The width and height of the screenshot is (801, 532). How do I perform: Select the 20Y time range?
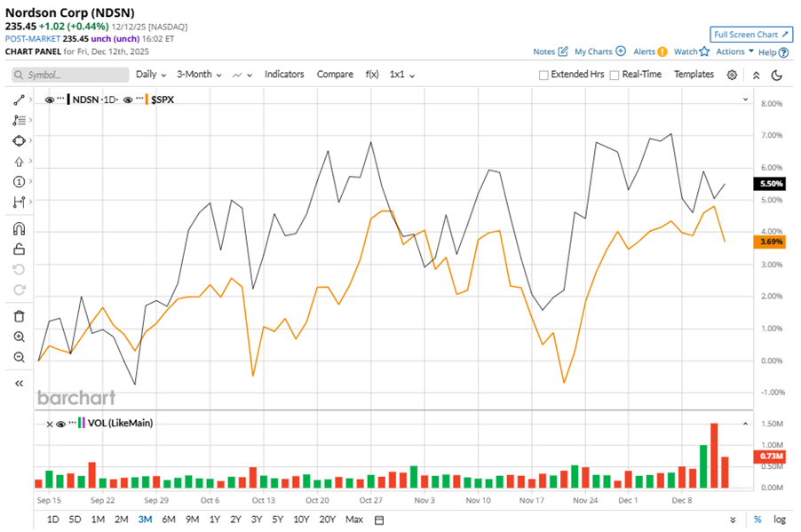click(327, 520)
